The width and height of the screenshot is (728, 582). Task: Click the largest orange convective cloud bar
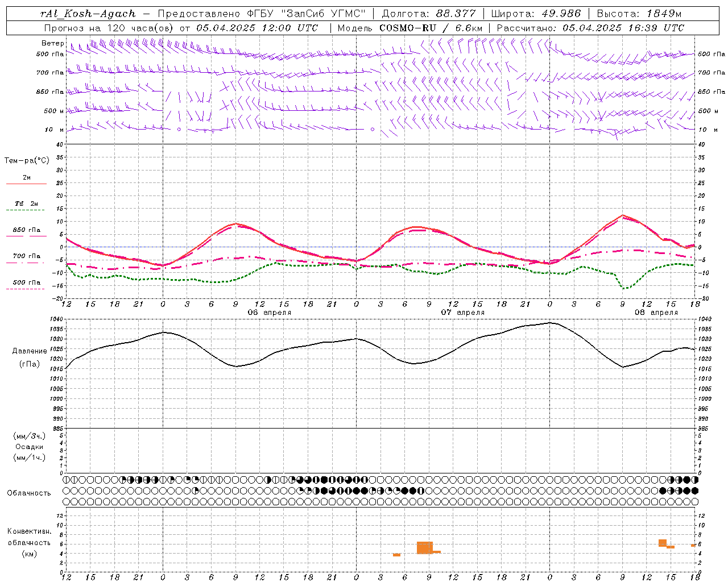(425, 547)
